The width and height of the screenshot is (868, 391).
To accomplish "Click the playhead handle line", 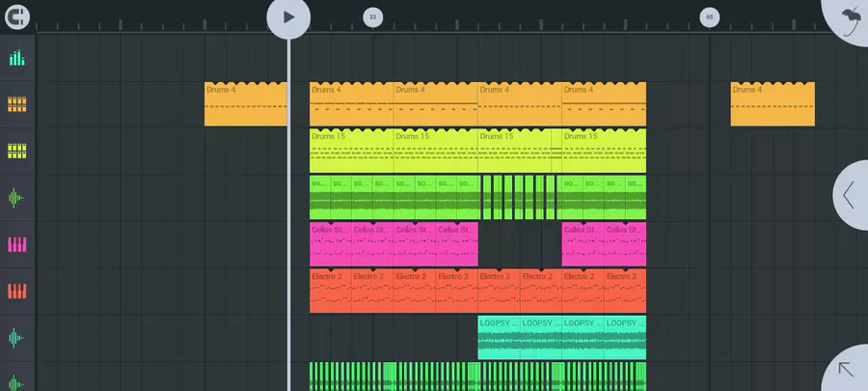I will click(x=288, y=215).
